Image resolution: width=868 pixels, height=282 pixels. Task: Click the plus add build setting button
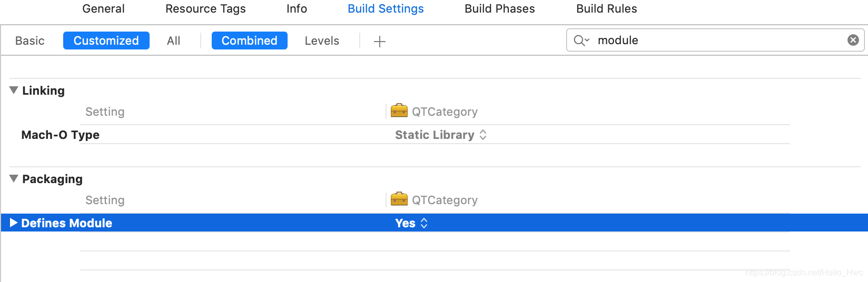[379, 41]
